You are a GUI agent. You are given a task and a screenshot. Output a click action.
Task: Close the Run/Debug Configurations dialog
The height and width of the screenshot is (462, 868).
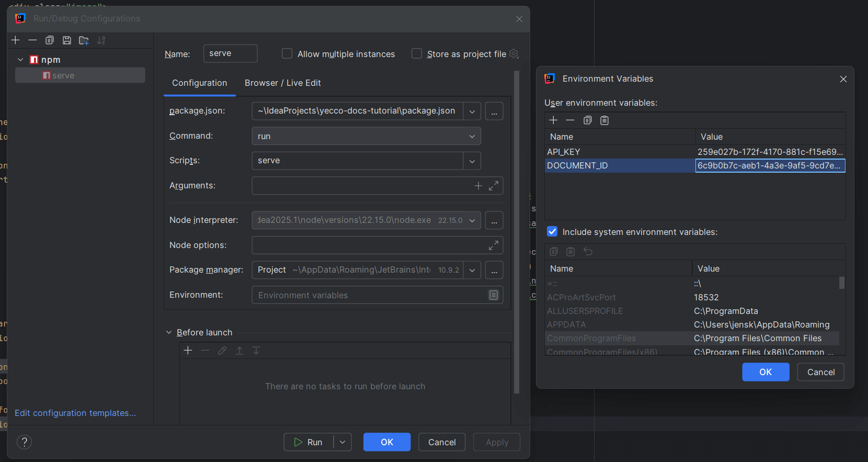coord(519,19)
